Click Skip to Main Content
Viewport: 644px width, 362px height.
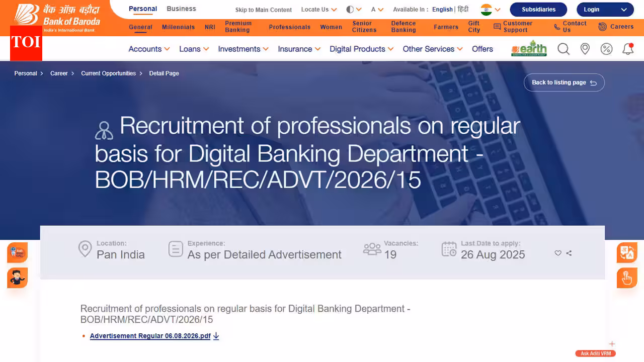[264, 10]
